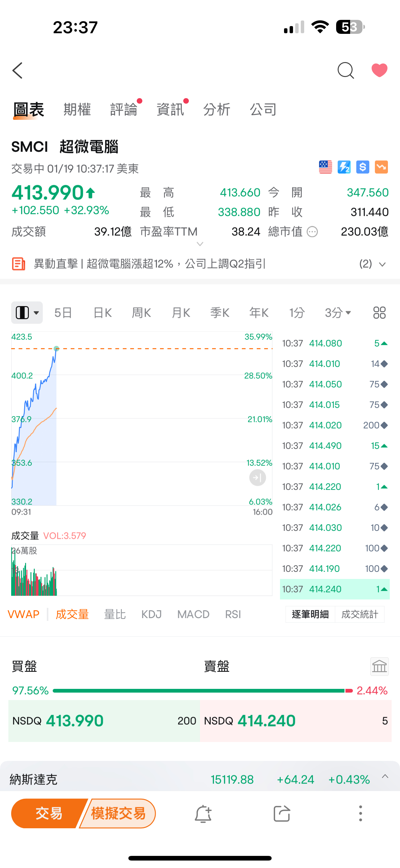Go back using the back arrow
This screenshot has height=868, width=400.
[17, 70]
